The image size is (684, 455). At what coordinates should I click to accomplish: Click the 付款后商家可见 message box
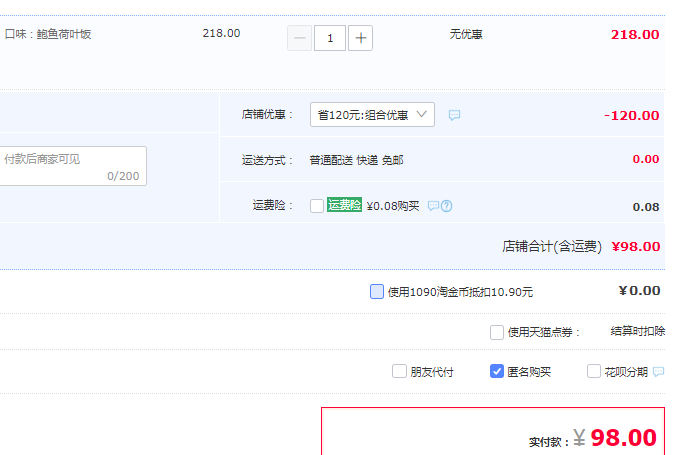click(x=72, y=166)
